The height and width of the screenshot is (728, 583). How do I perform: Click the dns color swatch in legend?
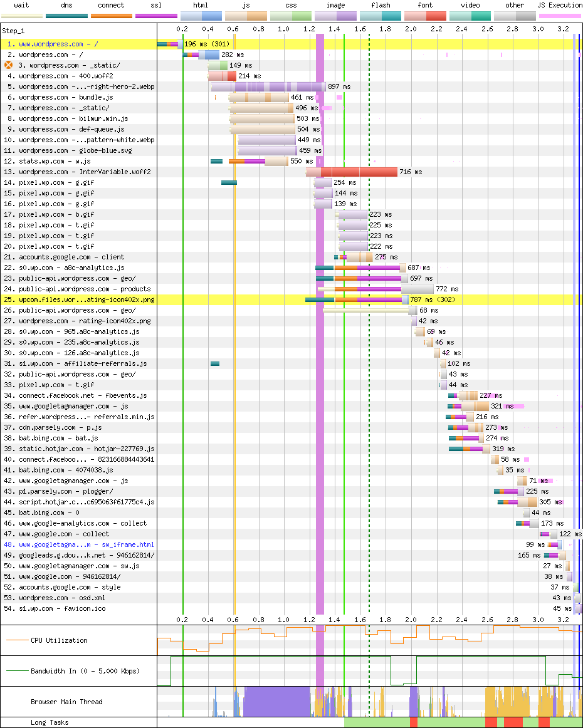(x=66, y=16)
